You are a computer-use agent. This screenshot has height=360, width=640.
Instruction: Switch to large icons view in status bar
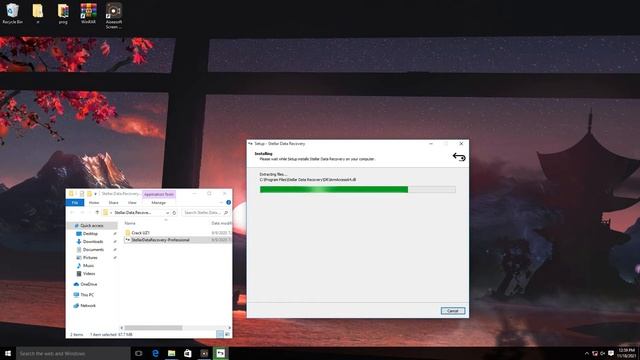227,334
